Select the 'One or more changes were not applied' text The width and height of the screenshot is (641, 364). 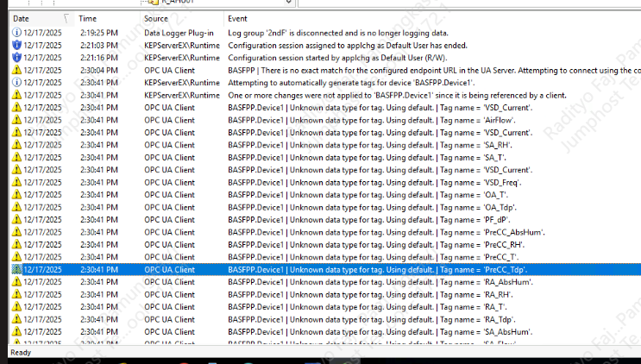pyautogui.click(x=398, y=95)
